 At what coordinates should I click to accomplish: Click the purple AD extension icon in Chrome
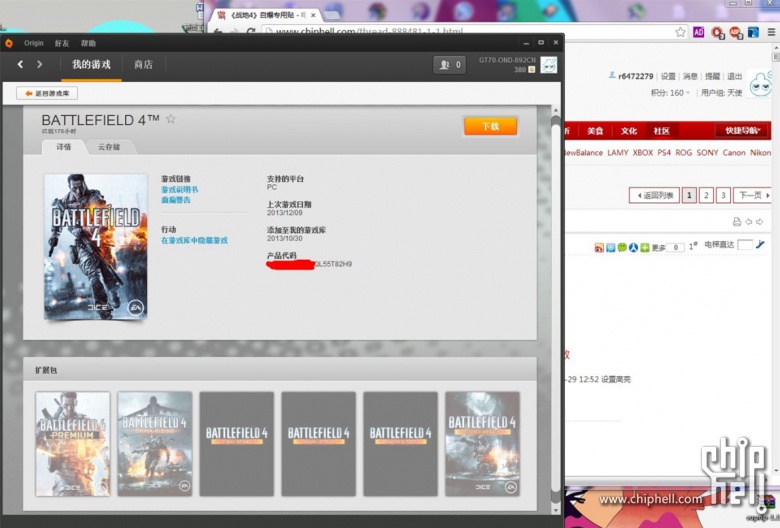698,32
